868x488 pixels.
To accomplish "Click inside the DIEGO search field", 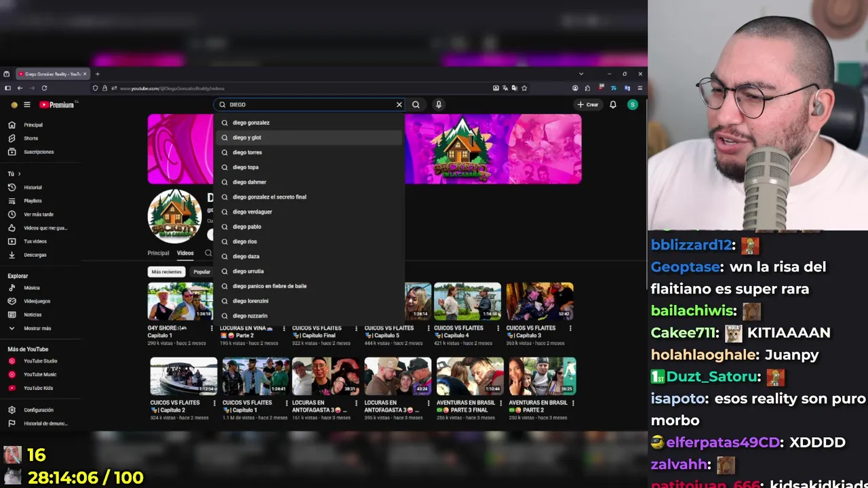I will [311, 104].
